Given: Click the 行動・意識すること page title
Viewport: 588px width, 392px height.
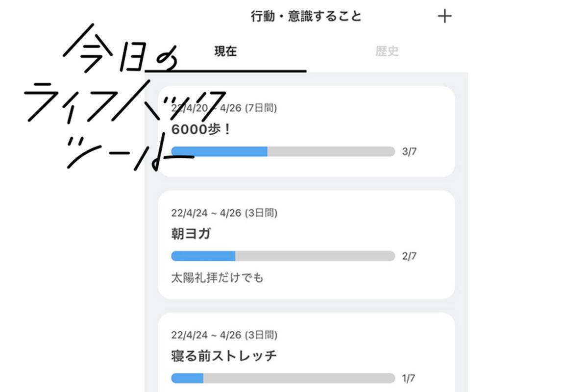Looking at the screenshot, I should click(x=306, y=16).
